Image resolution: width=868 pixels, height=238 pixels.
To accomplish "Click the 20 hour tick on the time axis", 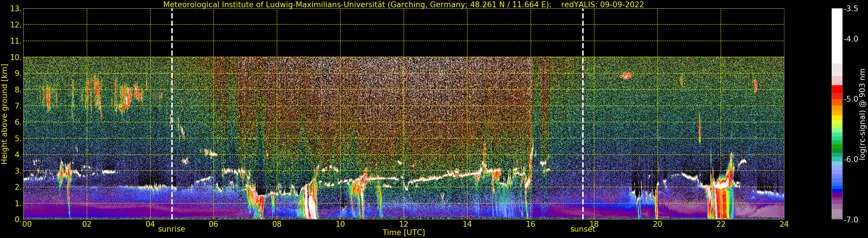I will pos(657,224).
